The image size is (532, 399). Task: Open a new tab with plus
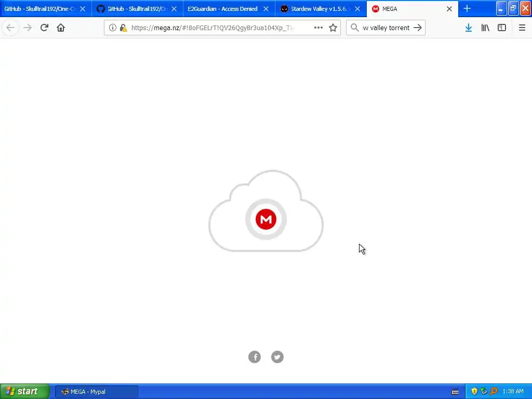[x=467, y=8]
